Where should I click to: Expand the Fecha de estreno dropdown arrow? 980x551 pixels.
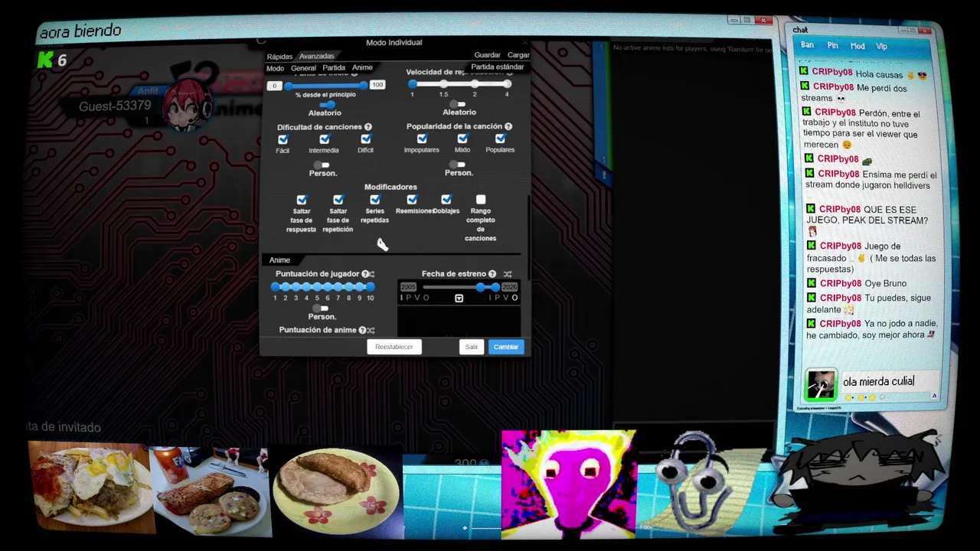point(459,298)
